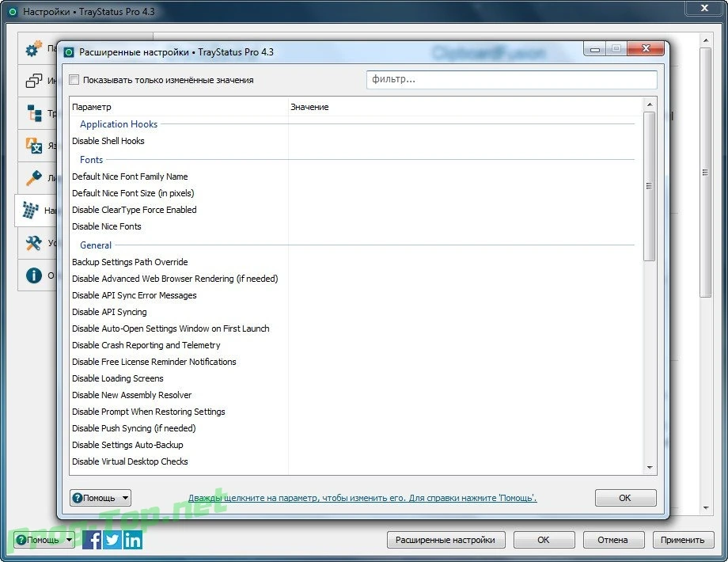Select 'Disable Advanced Web Browser Rendering' row
The height and width of the screenshot is (562, 728).
pyautogui.click(x=355, y=279)
